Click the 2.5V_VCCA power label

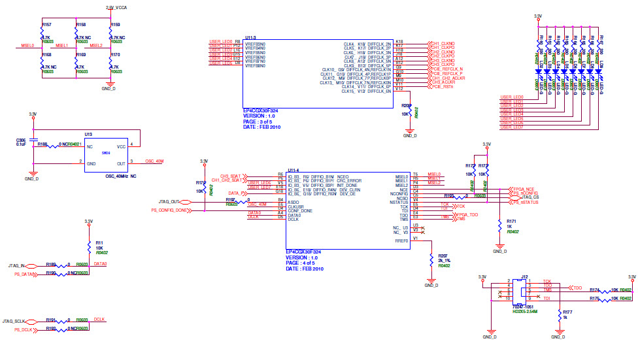point(116,7)
